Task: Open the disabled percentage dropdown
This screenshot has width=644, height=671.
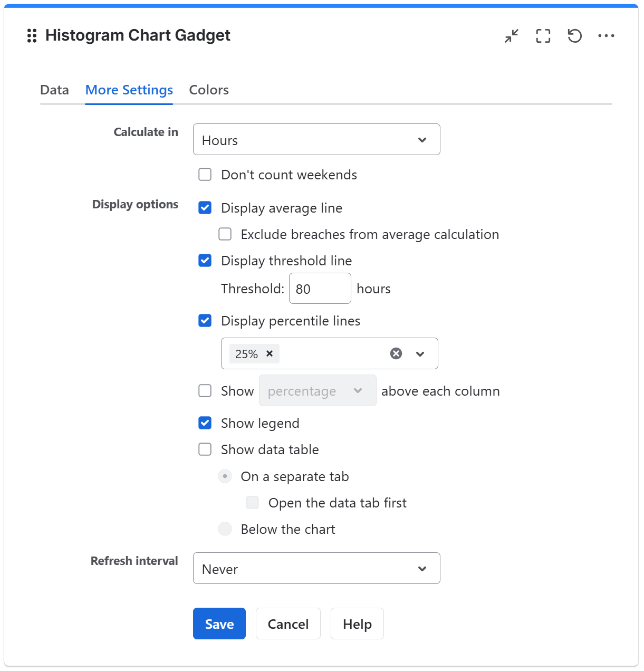Action: tap(318, 390)
